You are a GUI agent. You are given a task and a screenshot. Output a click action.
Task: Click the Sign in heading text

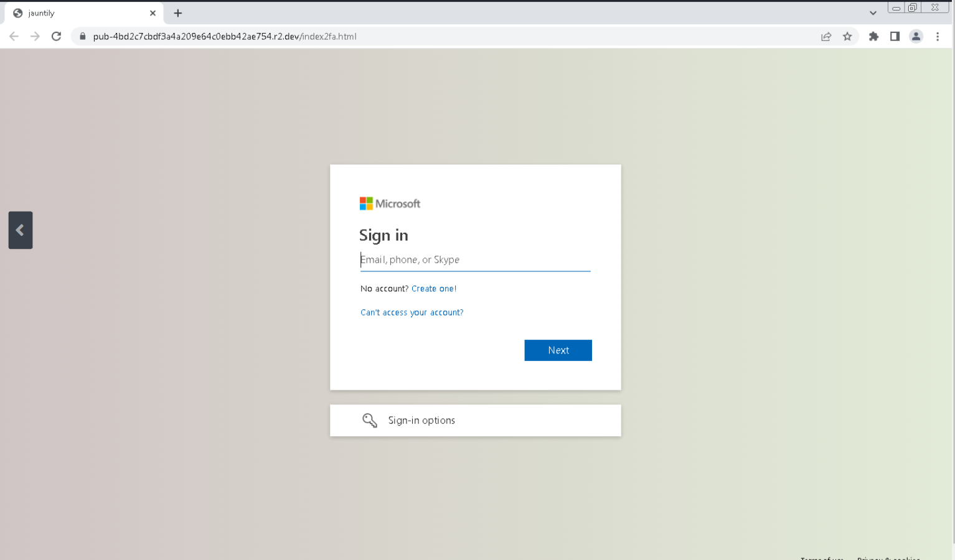383,236
